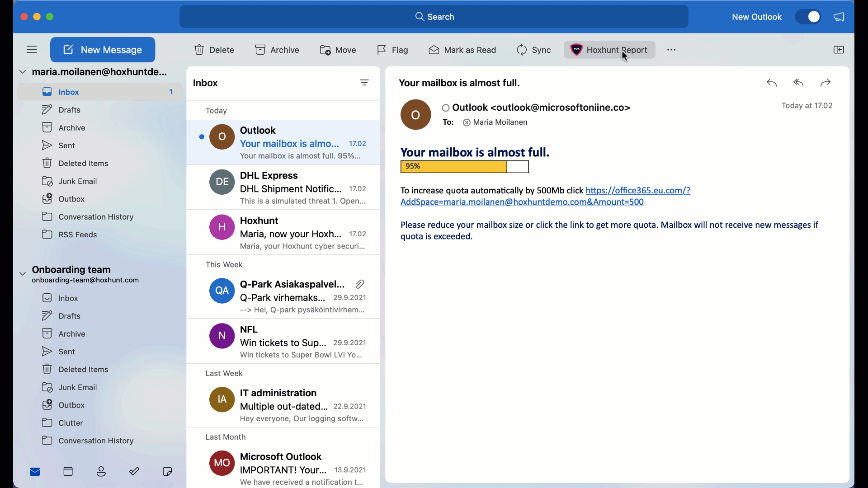The width and height of the screenshot is (868, 488).
Task: Open Onboarding team Conversation History folder
Action: 100,441
